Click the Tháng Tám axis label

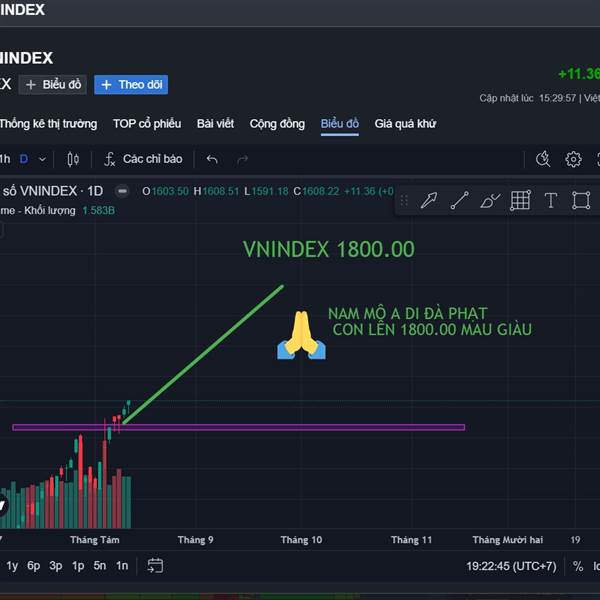[95, 540]
